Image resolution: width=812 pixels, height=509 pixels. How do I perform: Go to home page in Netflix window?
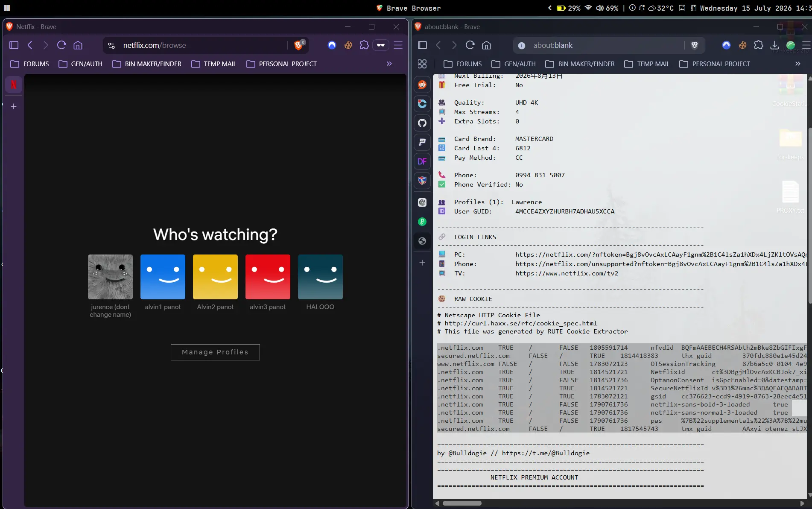tap(78, 45)
